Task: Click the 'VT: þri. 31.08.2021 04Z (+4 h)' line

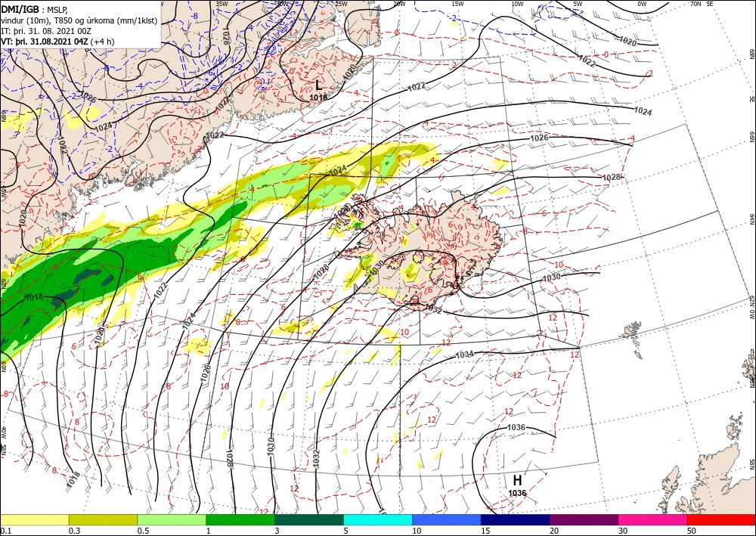Action: pyautogui.click(x=58, y=42)
